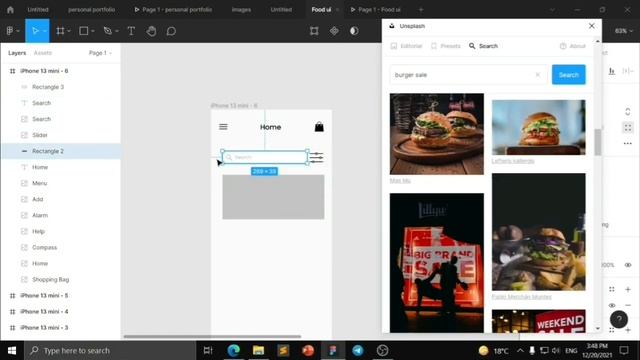The image size is (640, 360).
Task: Click the Edit object icon in toolbar
Action: (314, 31)
